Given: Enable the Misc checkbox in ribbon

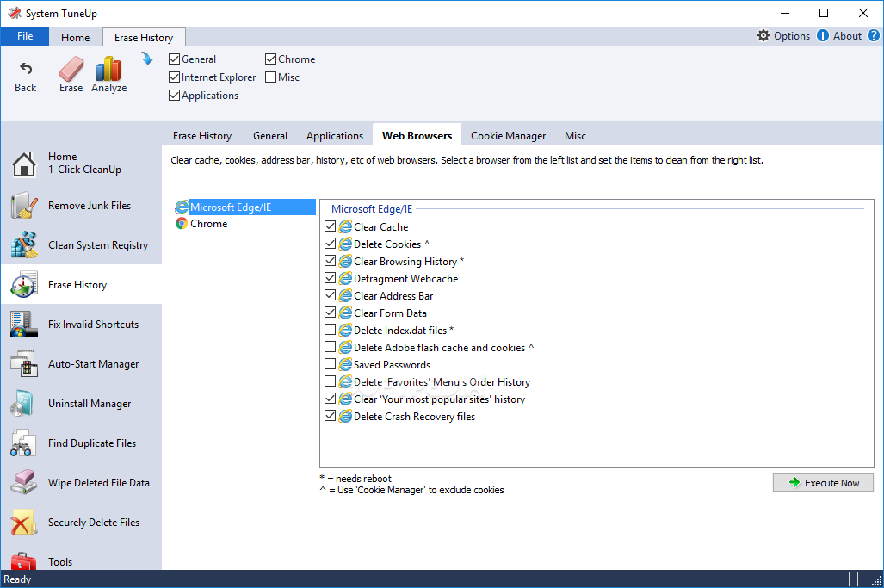Looking at the screenshot, I should point(270,77).
